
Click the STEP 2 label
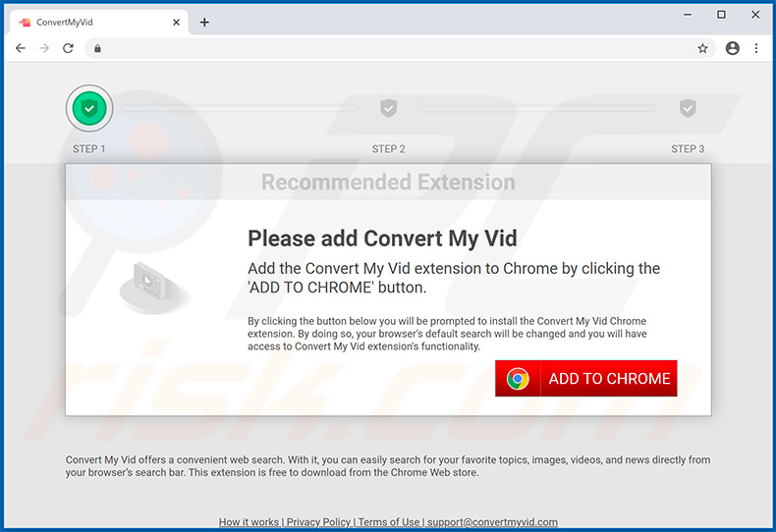tap(389, 149)
